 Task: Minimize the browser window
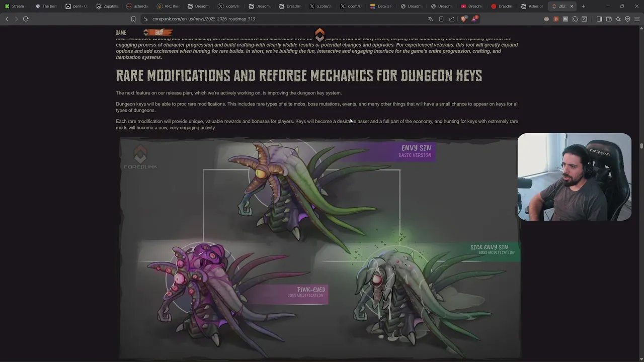click(608, 6)
